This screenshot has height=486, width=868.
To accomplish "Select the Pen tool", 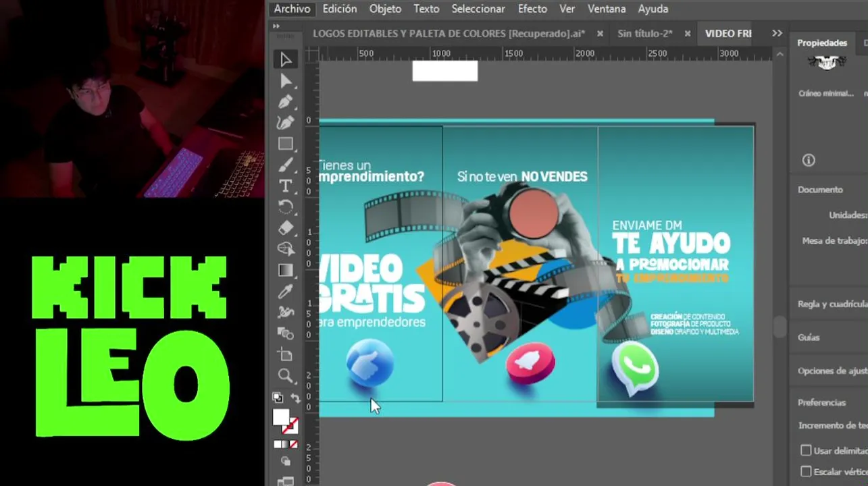I will pos(286,102).
